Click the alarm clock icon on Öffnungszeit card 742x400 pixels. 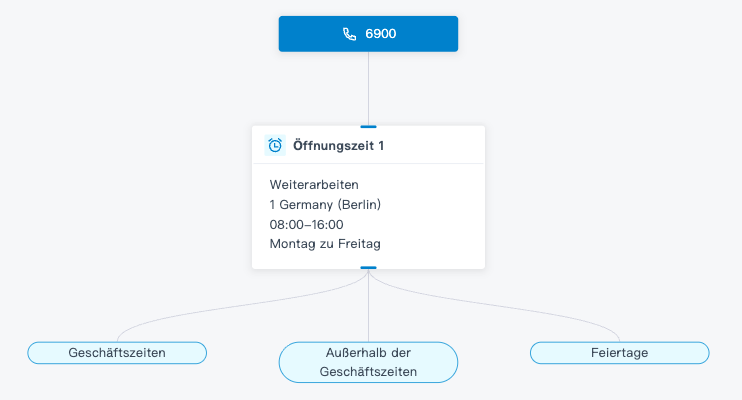[275, 145]
